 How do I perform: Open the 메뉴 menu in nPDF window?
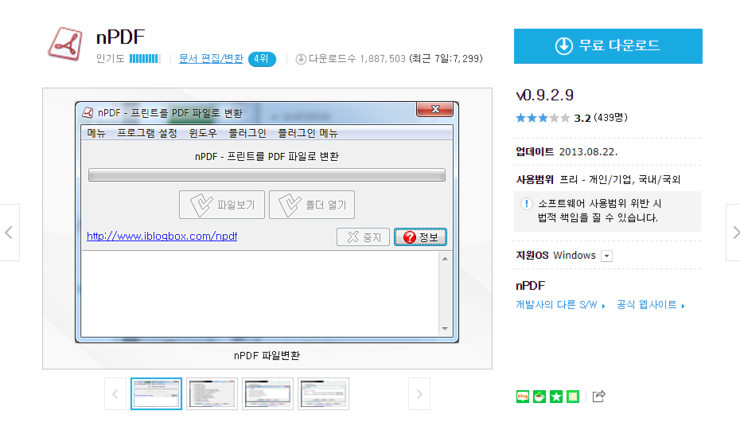click(96, 133)
